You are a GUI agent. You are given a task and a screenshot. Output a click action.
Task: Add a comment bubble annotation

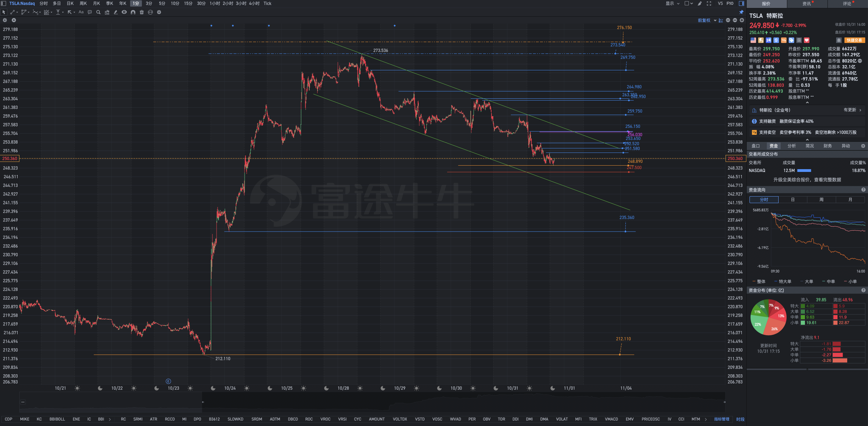click(90, 12)
